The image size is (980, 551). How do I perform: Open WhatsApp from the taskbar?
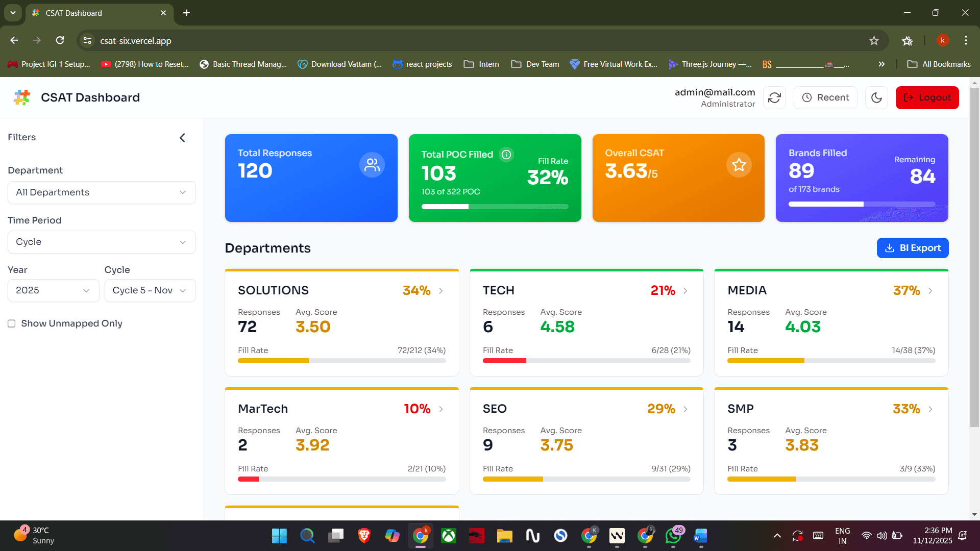673,536
